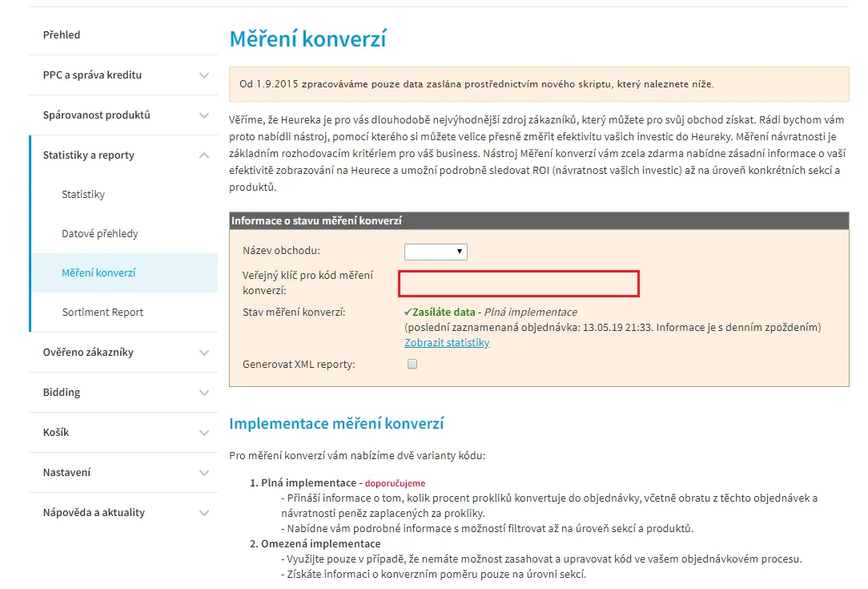Expand the Spárovanost produktů chevron

(204, 115)
